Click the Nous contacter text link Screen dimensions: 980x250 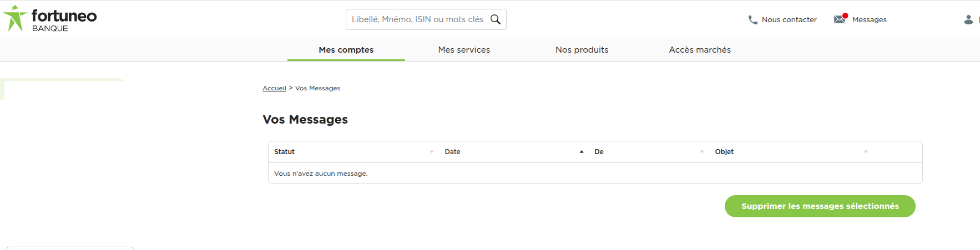click(x=789, y=20)
